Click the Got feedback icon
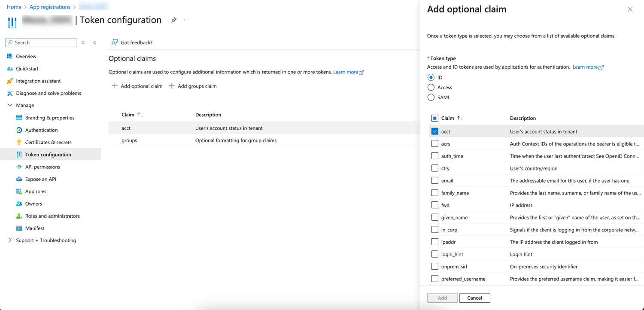 pyautogui.click(x=115, y=43)
